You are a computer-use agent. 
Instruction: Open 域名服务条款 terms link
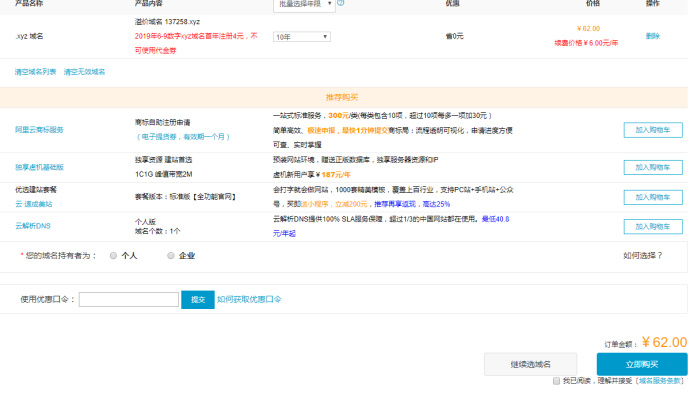661,381
